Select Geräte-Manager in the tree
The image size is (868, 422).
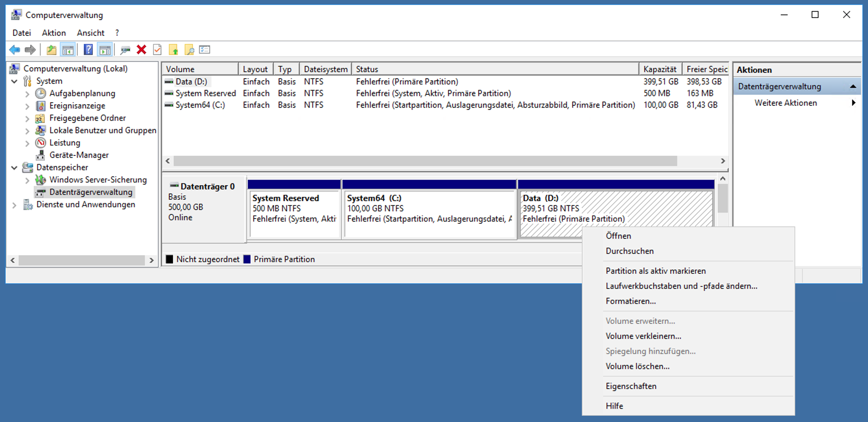coord(79,155)
